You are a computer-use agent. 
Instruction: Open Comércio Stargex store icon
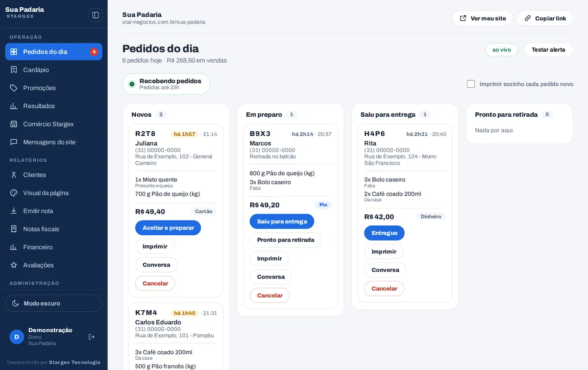[14, 124]
